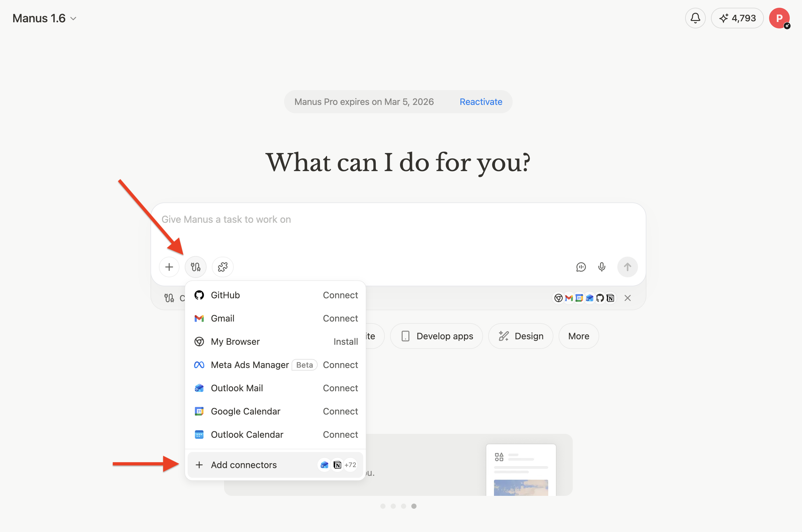Connect Outlook Calendar
802x532 pixels.
click(x=340, y=435)
